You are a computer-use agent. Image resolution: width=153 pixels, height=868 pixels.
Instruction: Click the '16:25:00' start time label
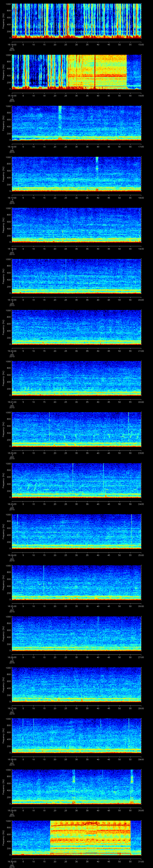(x=12, y=606)
